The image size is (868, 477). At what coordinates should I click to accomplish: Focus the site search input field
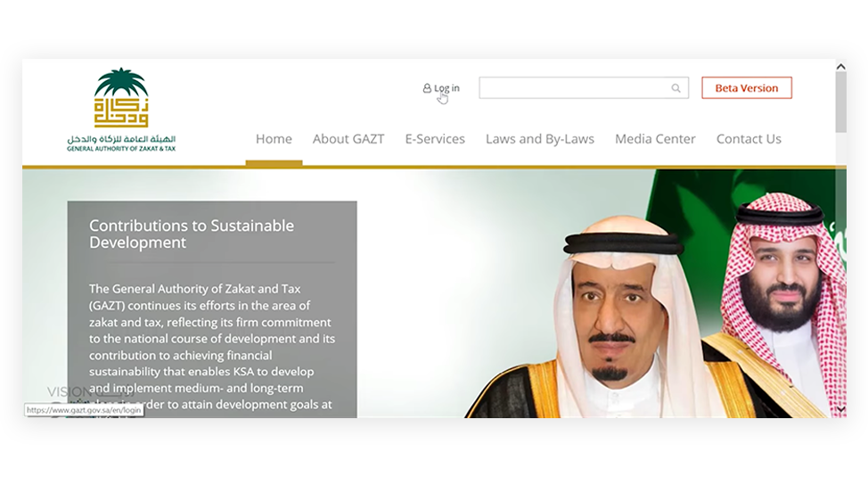pos(584,88)
